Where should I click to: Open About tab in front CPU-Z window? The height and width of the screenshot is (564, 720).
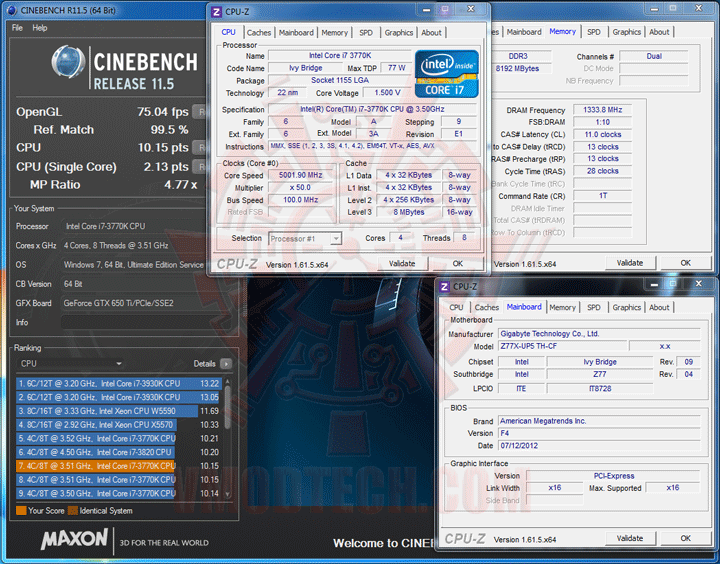(431, 33)
